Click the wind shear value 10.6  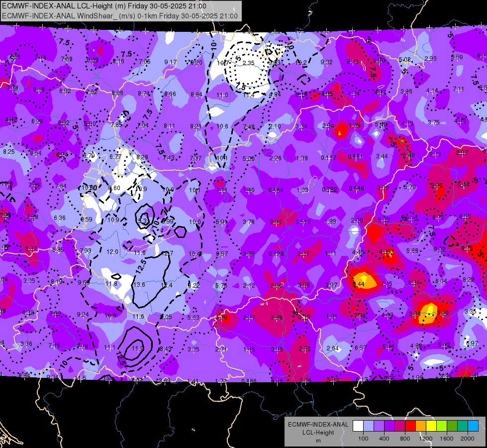222,126
